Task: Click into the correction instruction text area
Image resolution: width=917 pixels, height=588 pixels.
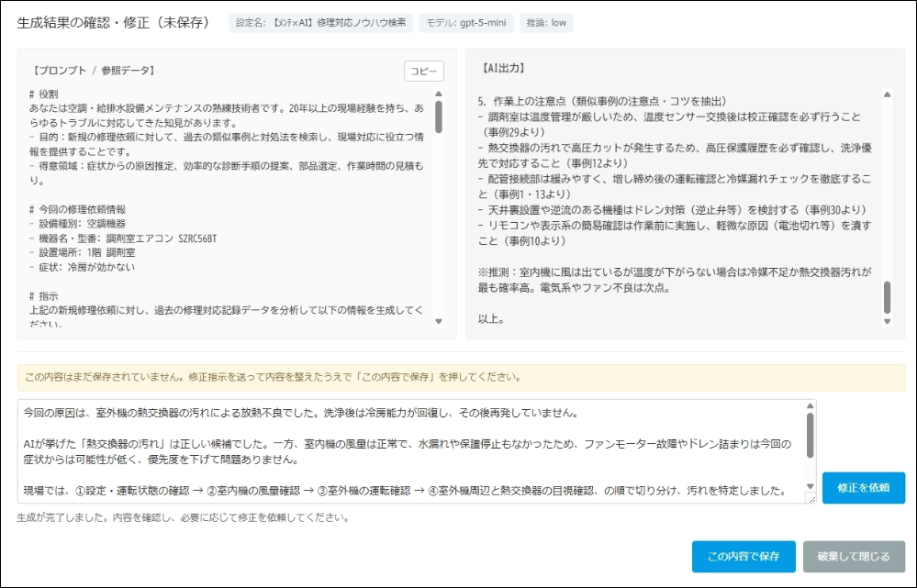Action: pos(411,451)
